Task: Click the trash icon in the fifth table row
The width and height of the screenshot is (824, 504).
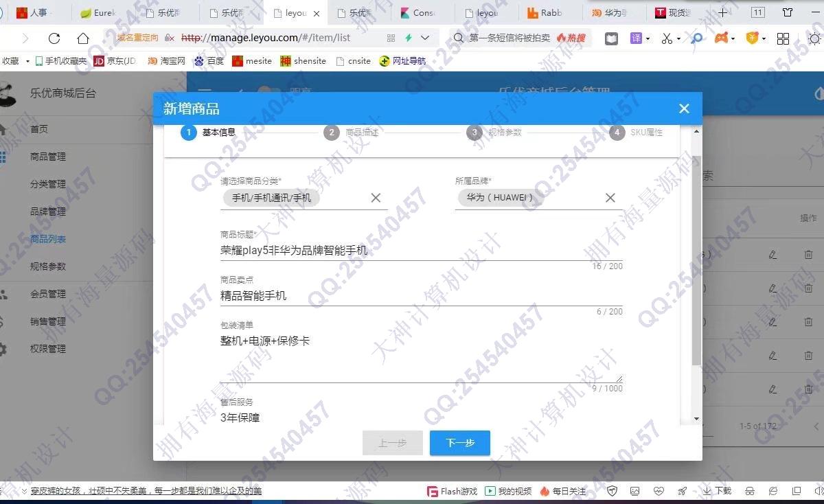Action: pyautogui.click(x=808, y=389)
